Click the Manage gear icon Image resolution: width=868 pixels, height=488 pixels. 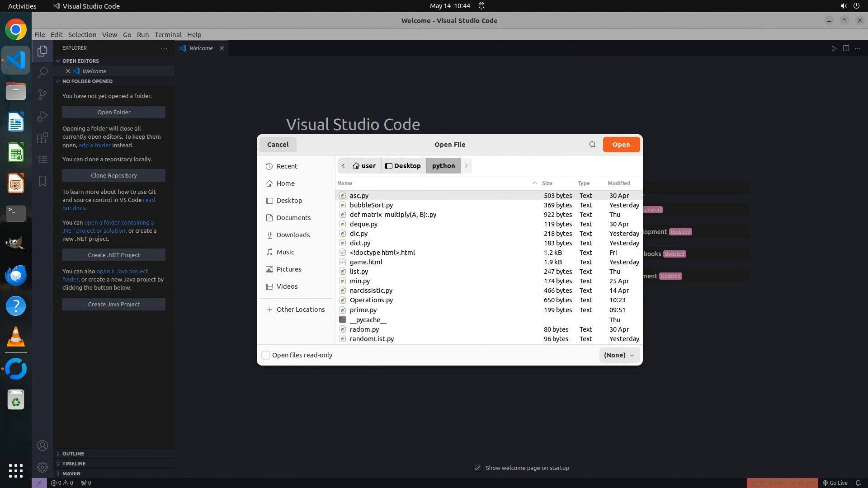click(42, 467)
